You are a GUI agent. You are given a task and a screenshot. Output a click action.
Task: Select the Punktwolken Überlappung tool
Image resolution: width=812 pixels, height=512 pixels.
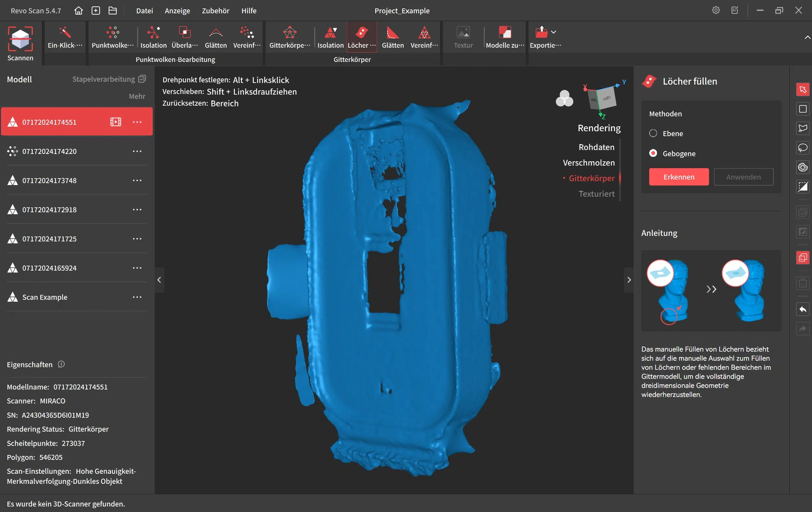185,36
